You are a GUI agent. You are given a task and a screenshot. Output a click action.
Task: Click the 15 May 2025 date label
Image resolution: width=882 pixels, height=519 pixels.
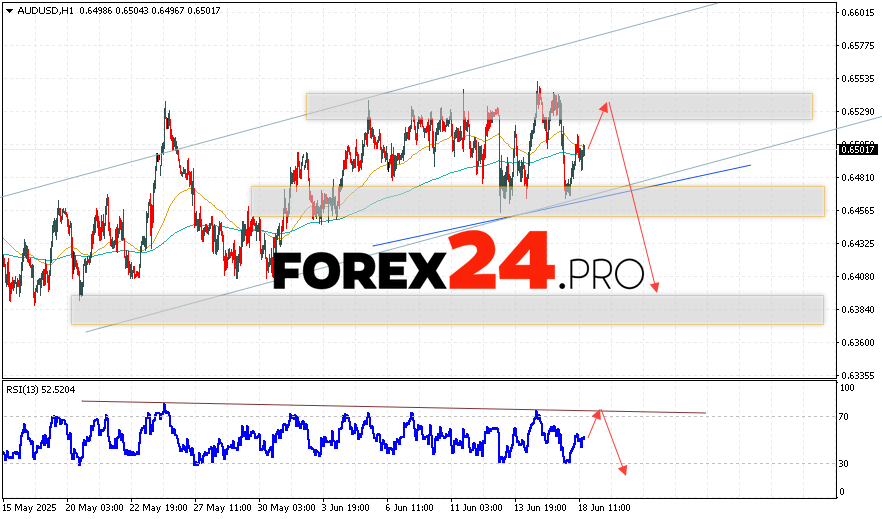pos(28,507)
